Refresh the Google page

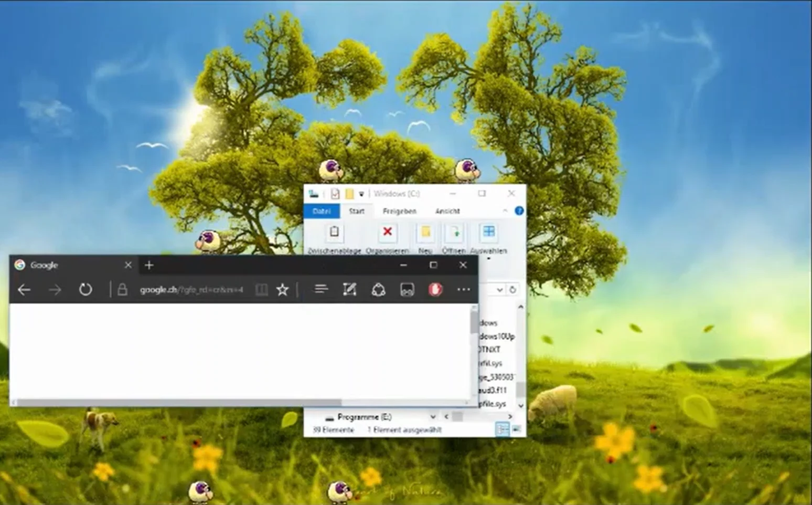tap(86, 289)
